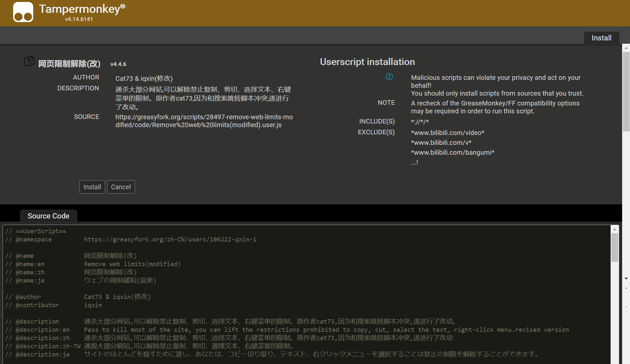Click the up arrow on the page scrollbar
Viewport: 630px width, 364px height.
pos(626,48)
